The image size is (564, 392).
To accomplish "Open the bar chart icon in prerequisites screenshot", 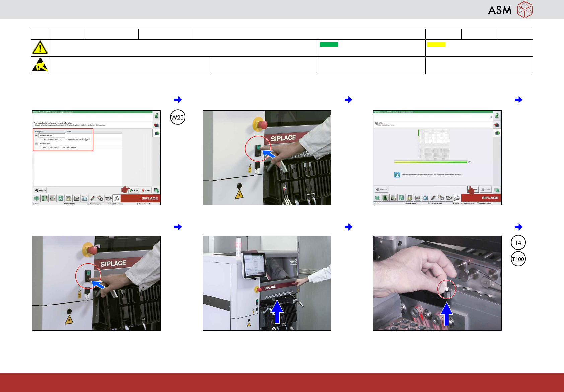I will click(x=53, y=198).
